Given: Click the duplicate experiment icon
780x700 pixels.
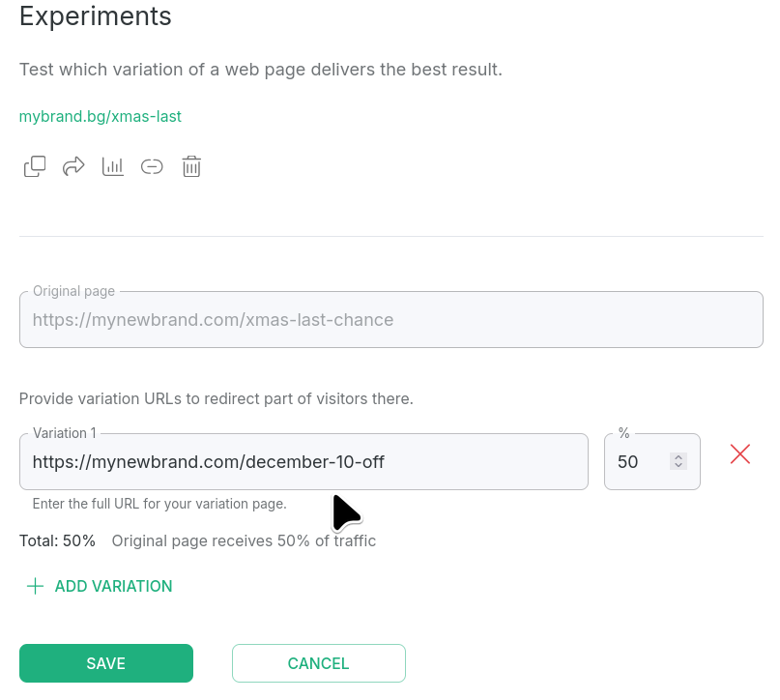Looking at the screenshot, I should (x=35, y=166).
